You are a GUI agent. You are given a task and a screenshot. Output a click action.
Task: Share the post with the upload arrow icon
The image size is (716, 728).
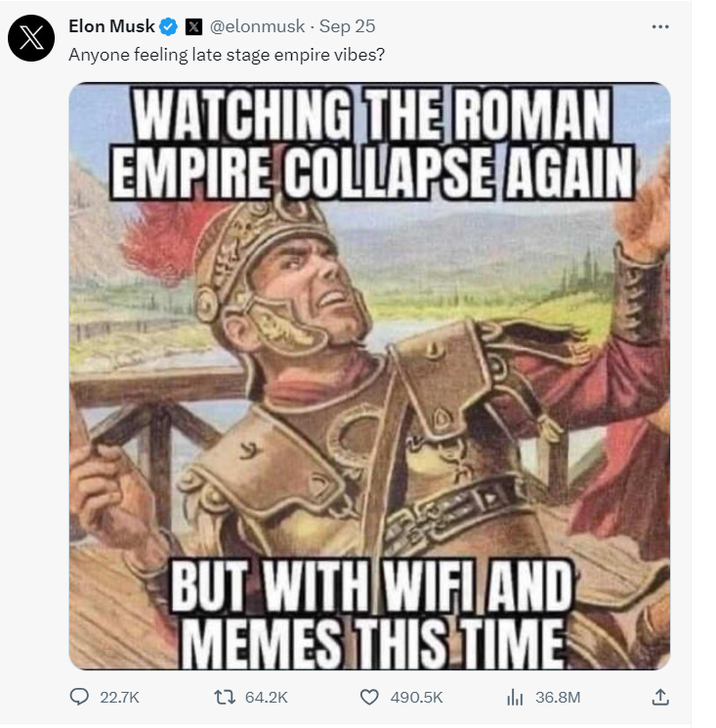coord(660,697)
